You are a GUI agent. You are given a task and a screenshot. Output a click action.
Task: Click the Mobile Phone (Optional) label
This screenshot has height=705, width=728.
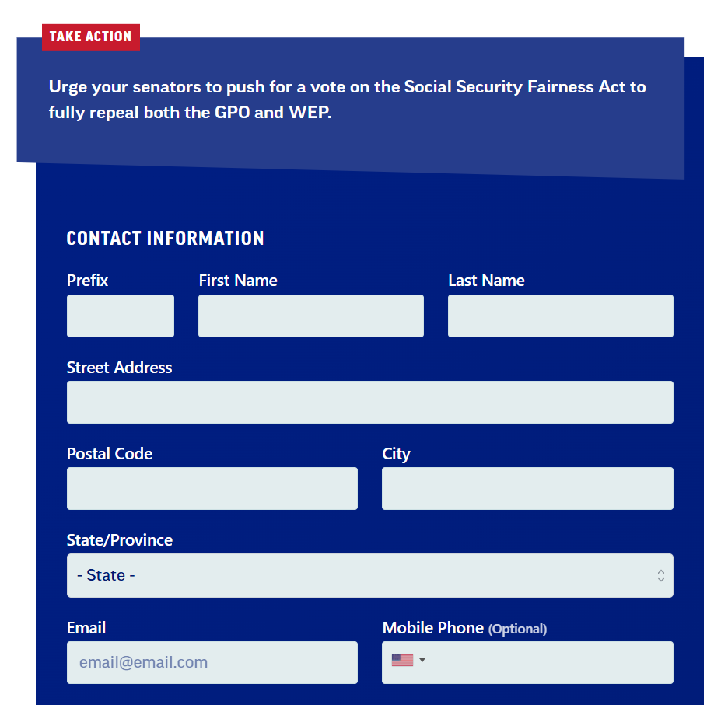pos(464,628)
